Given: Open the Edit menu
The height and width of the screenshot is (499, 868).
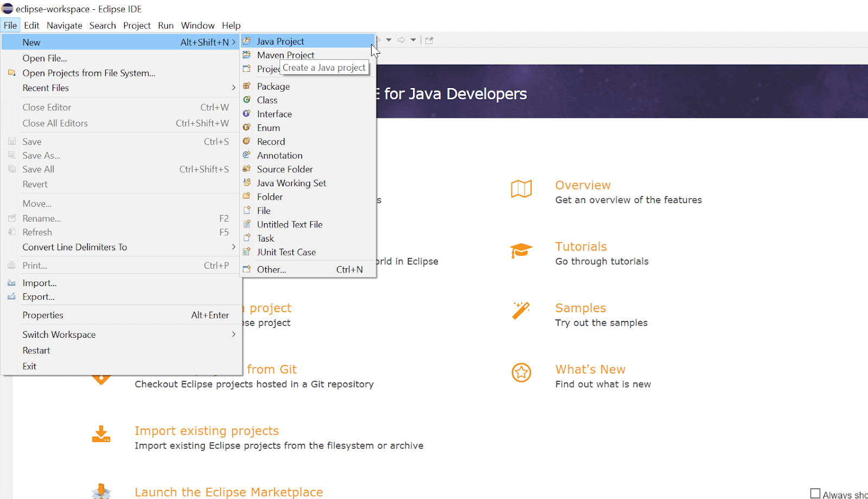Looking at the screenshot, I should coord(31,26).
